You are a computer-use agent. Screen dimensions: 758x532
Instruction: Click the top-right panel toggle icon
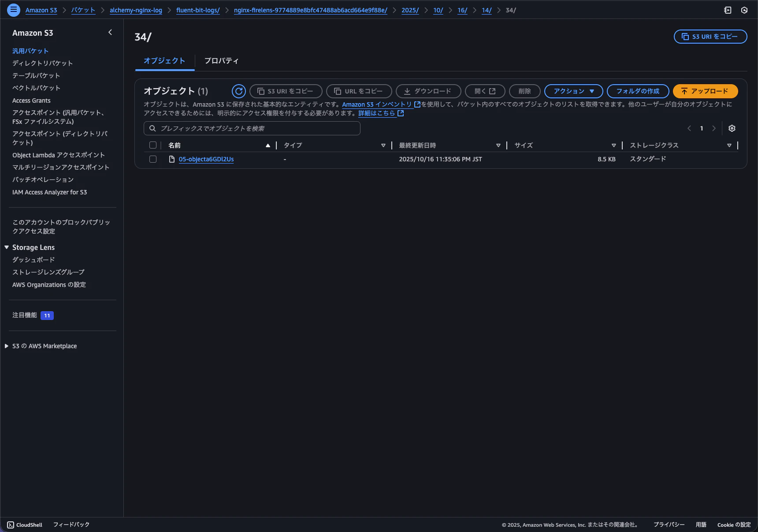(728, 10)
